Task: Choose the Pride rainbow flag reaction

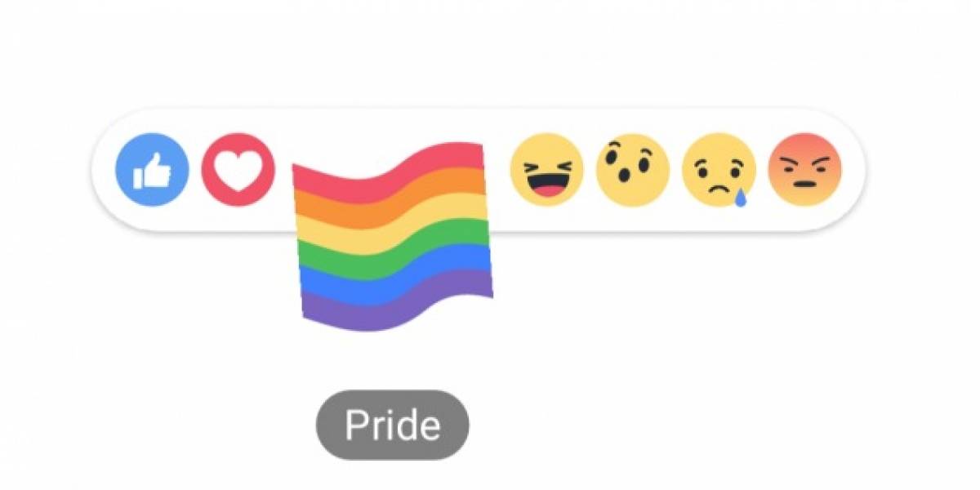Action: [392, 237]
